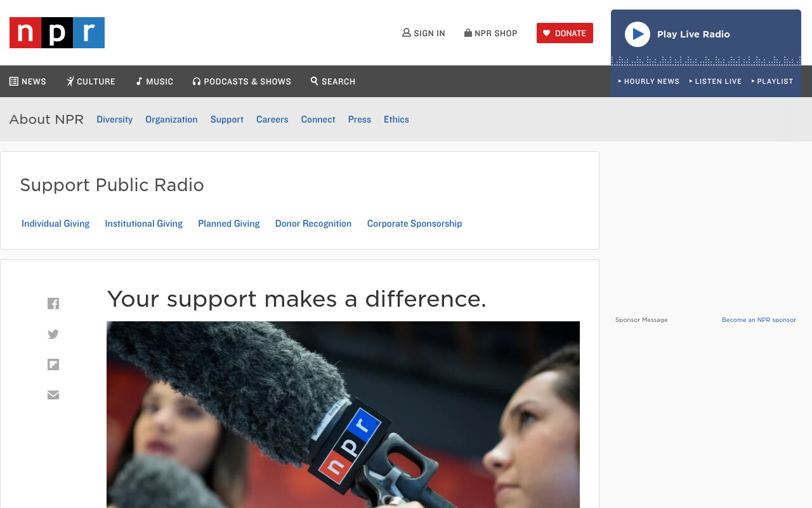
Task: Open the Culture menu
Action: [91, 81]
